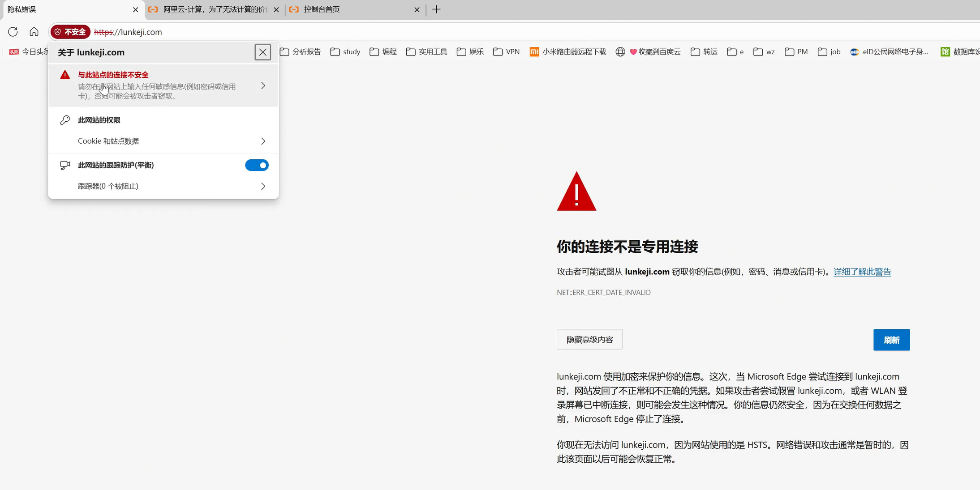
Task: Expand 跟踪器(0 个被阻止) details
Action: 262,186
